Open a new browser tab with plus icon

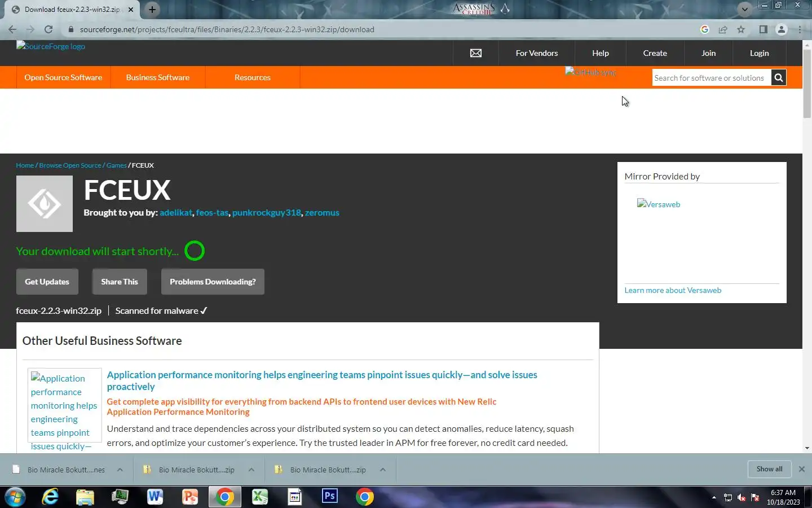[152, 10]
